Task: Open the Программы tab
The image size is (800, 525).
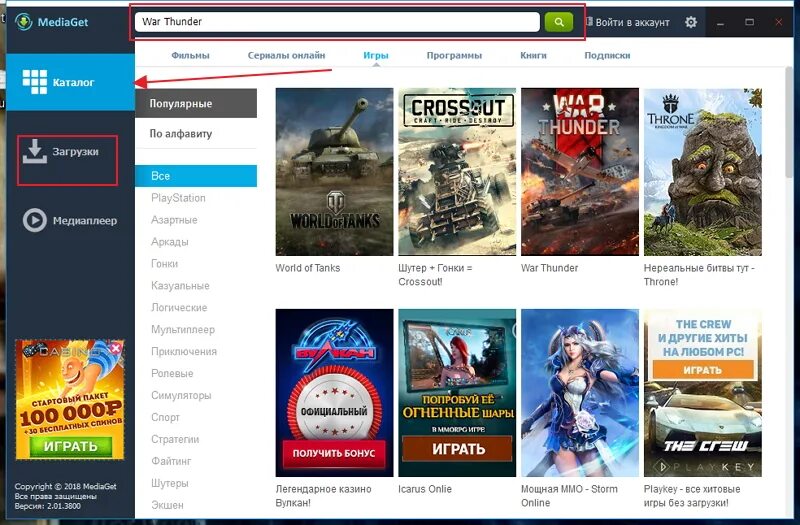Action: (x=454, y=56)
